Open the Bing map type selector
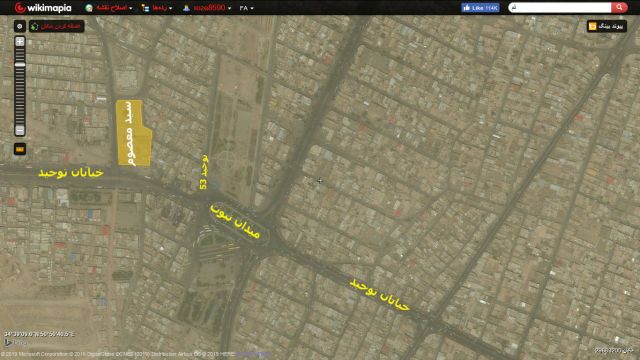Screen dimensions: 640x360 pos(607,26)
